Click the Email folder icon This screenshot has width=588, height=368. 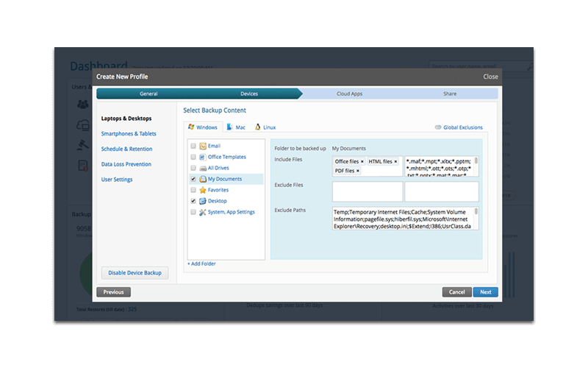203,146
